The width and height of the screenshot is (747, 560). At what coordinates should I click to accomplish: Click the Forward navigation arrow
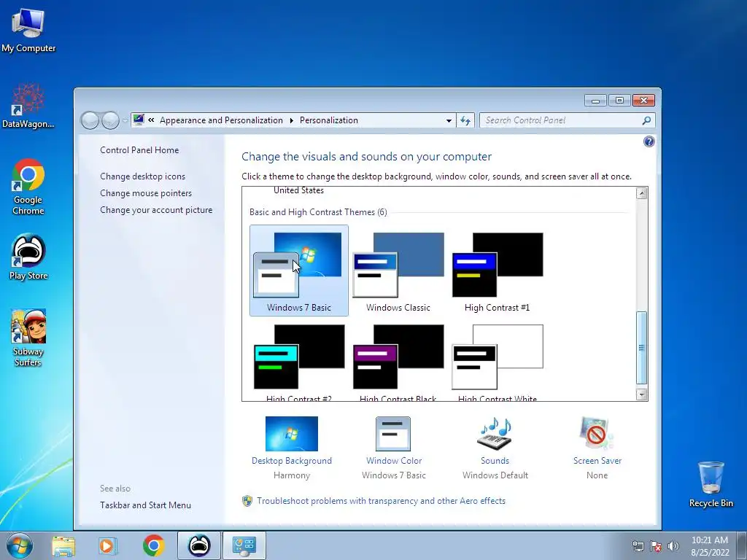[x=111, y=120]
